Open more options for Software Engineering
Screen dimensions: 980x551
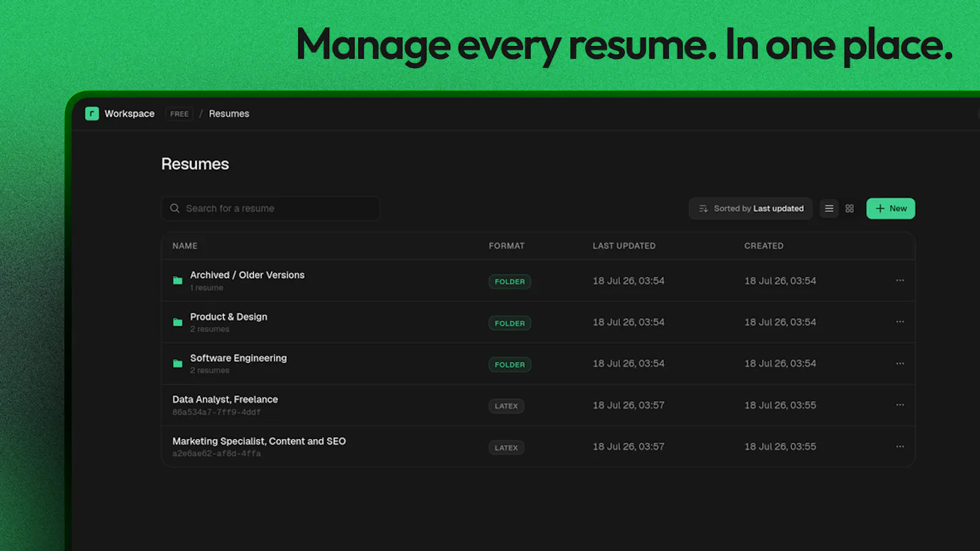900,364
